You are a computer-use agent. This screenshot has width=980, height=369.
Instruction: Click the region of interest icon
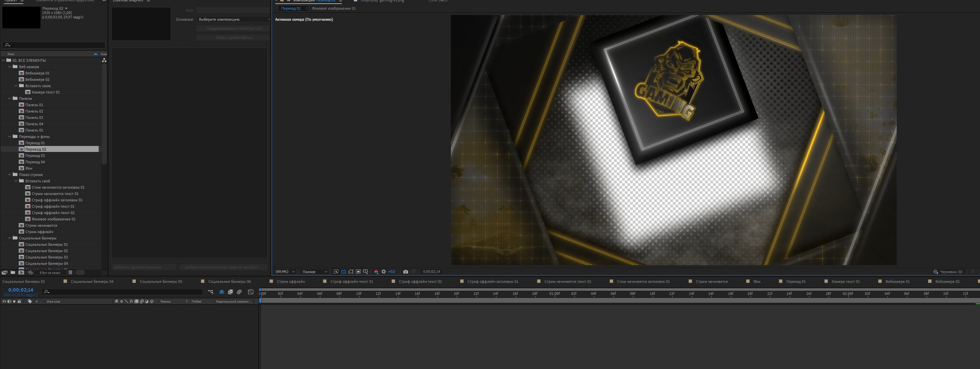[x=358, y=272]
